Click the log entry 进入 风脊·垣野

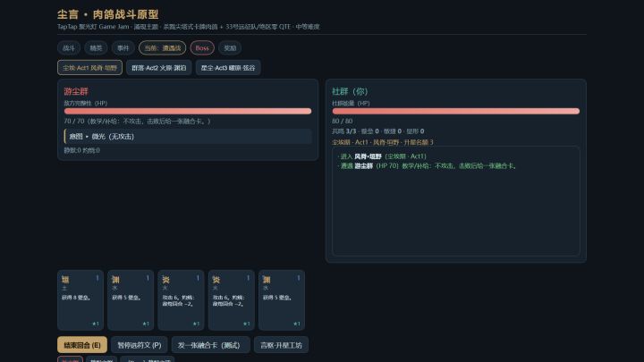pos(382,156)
